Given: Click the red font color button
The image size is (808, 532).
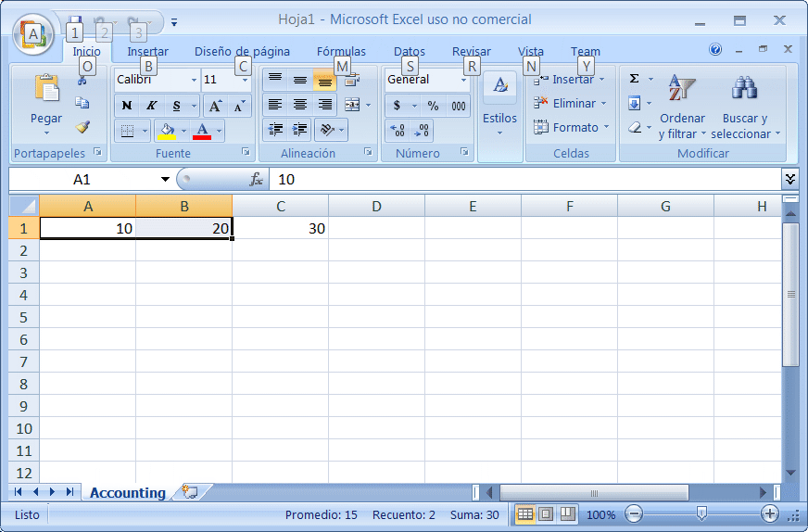Looking at the screenshot, I should click(x=203, y=131).
